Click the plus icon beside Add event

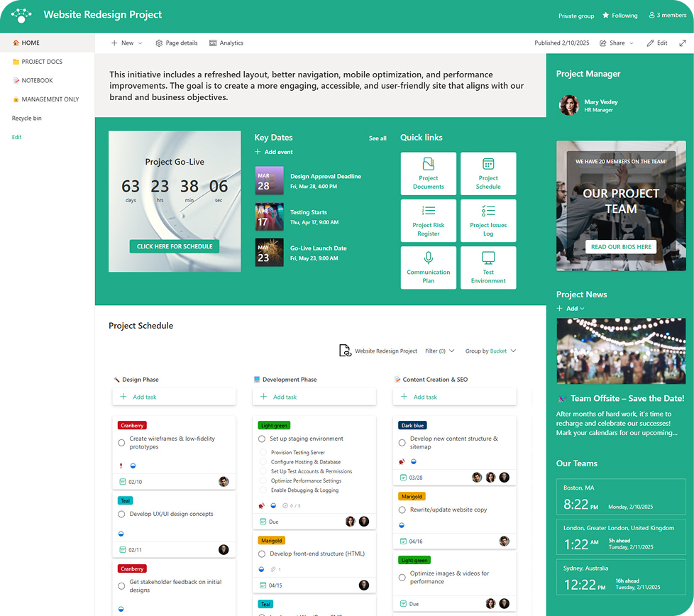(x=258, y=152)
